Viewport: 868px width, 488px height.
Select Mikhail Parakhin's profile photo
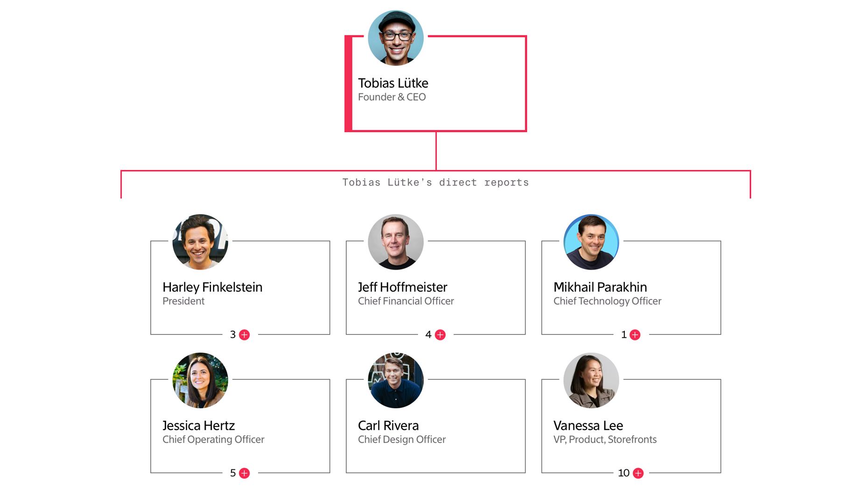(591, 242)
